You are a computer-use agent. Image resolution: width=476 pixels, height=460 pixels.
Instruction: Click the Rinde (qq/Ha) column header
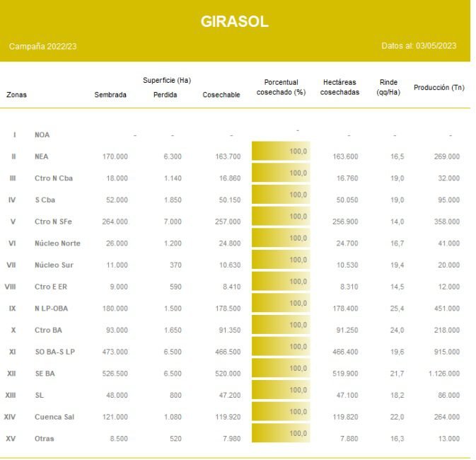(388, 87)
